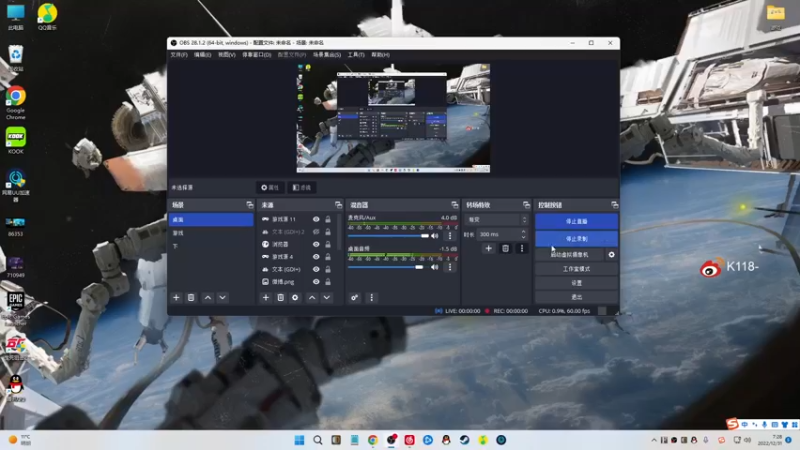Open desktop audio channel options dots

tap(449, 267)
